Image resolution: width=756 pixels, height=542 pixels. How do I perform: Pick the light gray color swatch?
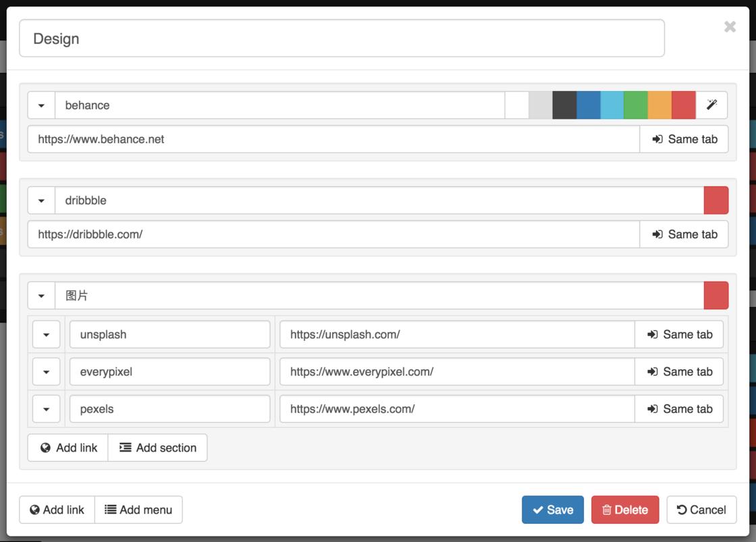(541, 105)
